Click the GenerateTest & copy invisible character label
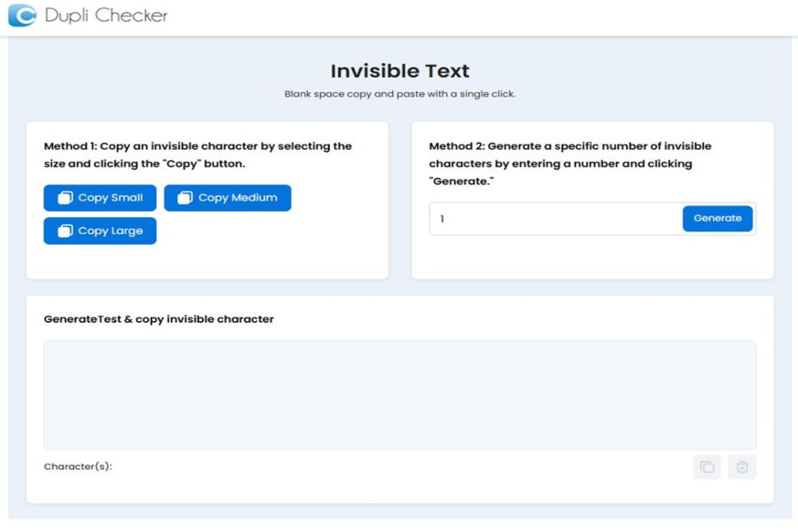The width and height of the screenshot is (798, 532). click(x=159, y=319)
